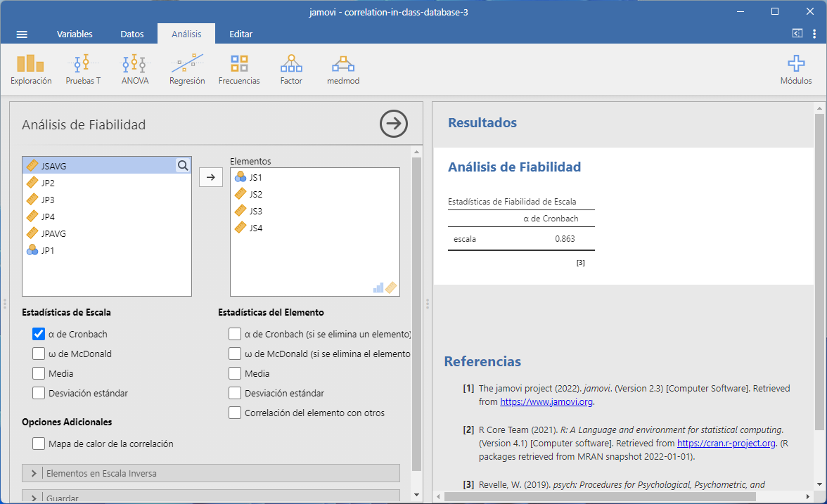Image resolution: width=827 pixels, height=504 pixels.
Task: Select JP2 variable in the list
Action: point(48,183)
